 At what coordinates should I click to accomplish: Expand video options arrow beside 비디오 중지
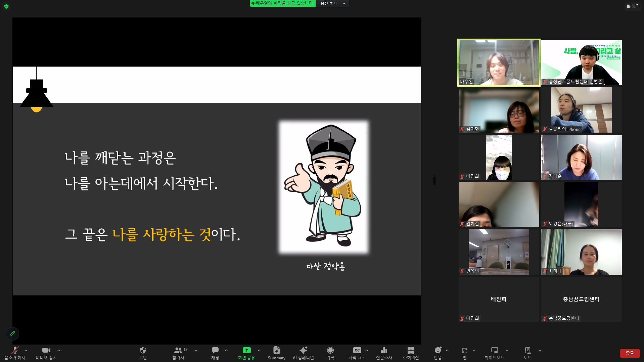59,350
